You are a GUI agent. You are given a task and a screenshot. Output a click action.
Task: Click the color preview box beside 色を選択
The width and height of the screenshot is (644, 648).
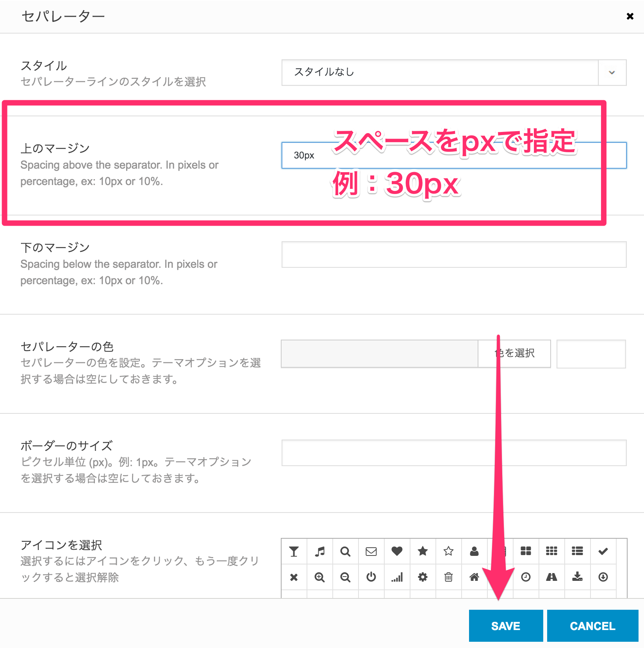click(x=591, y=354)
